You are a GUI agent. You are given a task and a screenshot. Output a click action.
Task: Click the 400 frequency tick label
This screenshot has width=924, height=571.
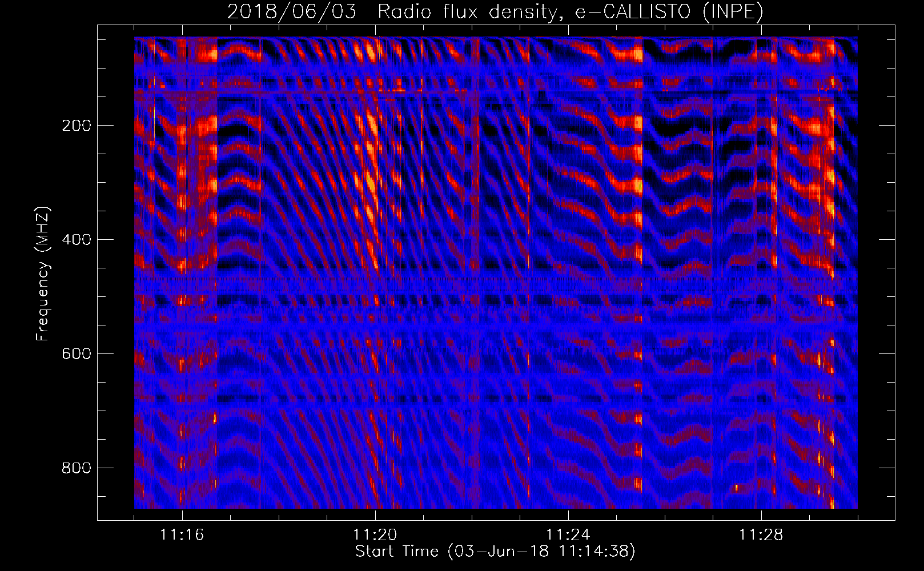(x=77, y=240)
